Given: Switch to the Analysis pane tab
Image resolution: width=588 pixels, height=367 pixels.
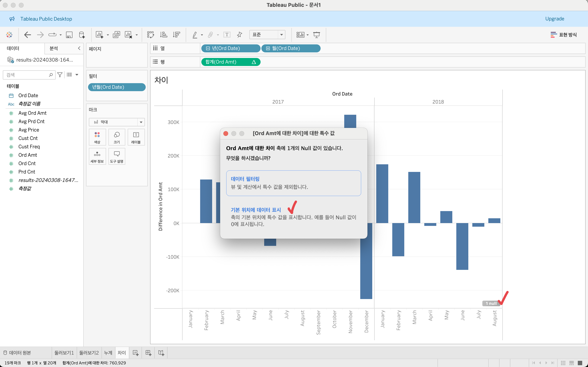Looking at the screenshot, I should click(54, 48).
